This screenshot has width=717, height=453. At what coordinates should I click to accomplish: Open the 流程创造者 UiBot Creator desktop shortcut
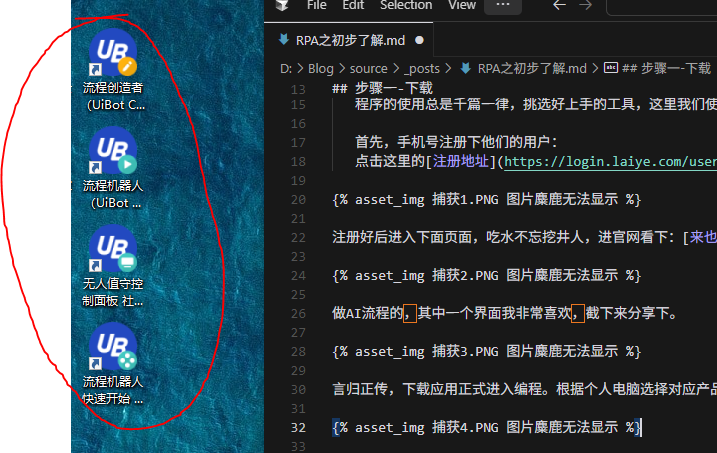coord(113,56)
